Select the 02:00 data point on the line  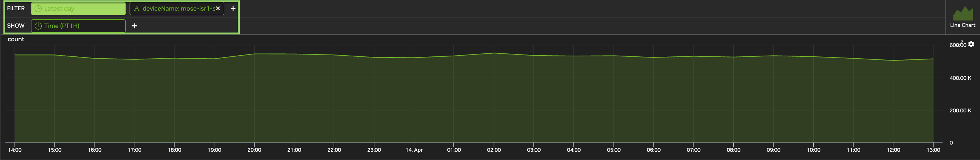coord(494,53)
